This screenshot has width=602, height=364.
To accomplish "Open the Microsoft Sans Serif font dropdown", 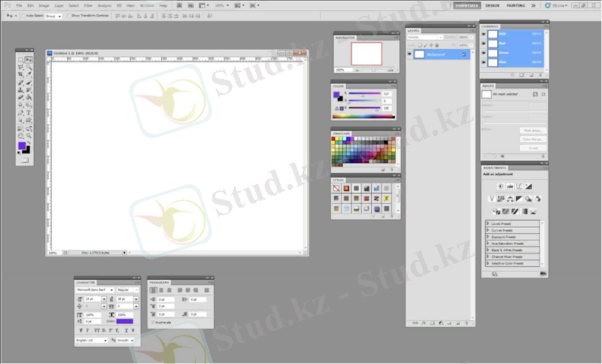I will click(95, 290).
